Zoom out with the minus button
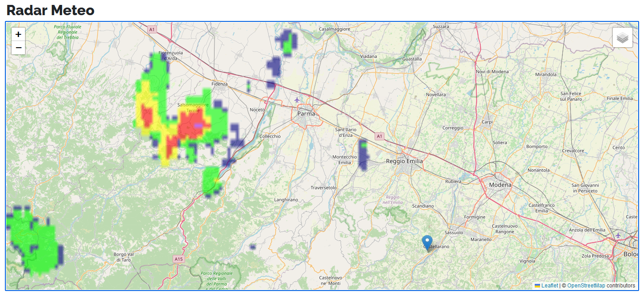Viewport: 644px width, 295px height. point(18,48)
